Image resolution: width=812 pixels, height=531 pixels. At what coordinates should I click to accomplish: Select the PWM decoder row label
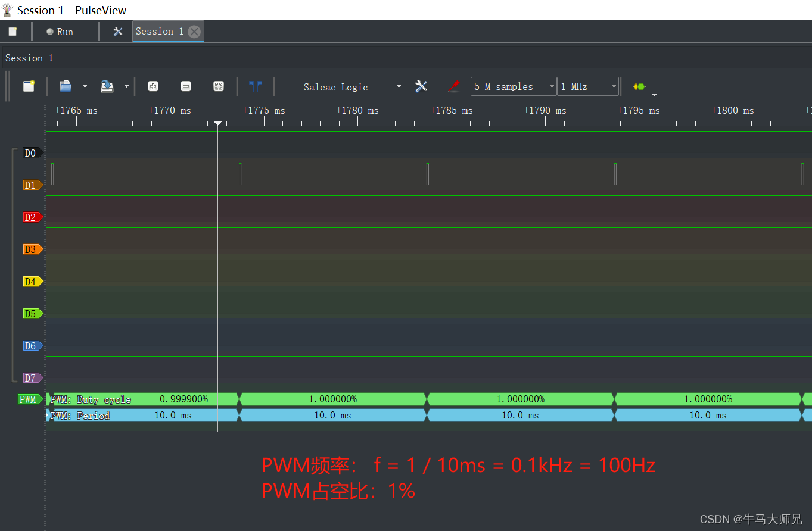coord(29,399)
